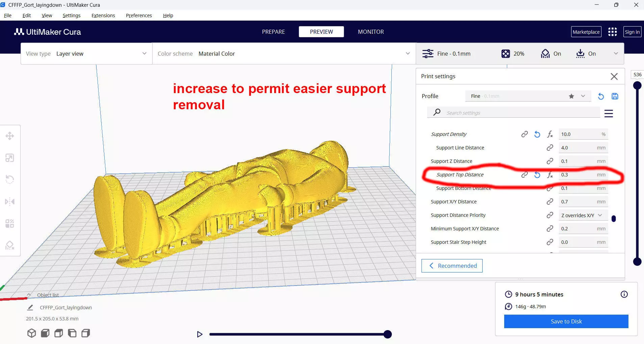Reset Support Top Distance to default
This screenshot has height=344, width=644.
pyautogui.click(x=537, y=175)
